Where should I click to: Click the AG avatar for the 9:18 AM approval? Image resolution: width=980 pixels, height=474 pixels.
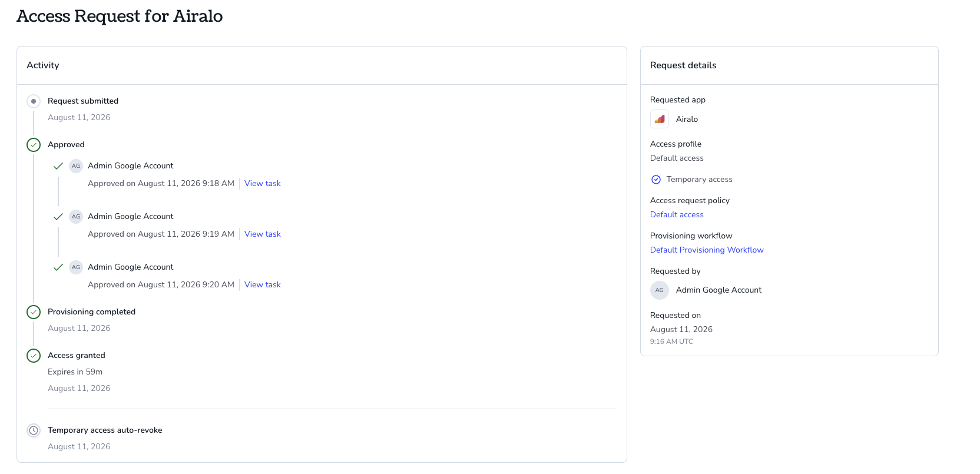coord(76,166)
